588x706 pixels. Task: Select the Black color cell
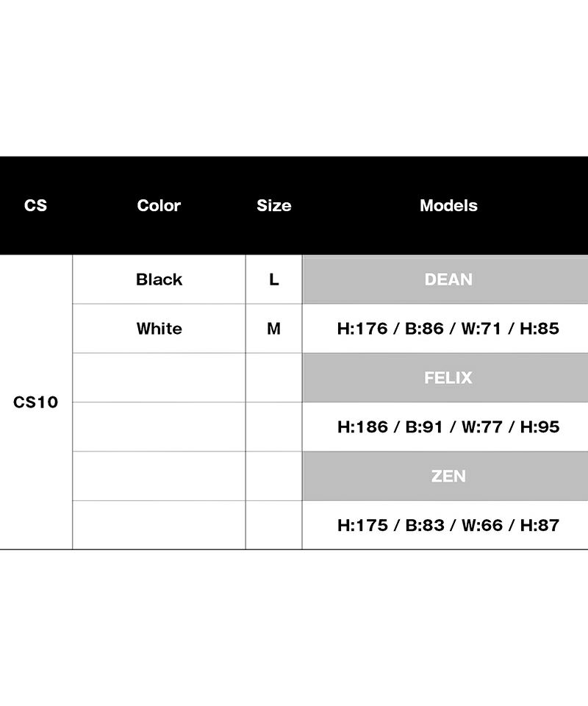click(x=159, y=279)
